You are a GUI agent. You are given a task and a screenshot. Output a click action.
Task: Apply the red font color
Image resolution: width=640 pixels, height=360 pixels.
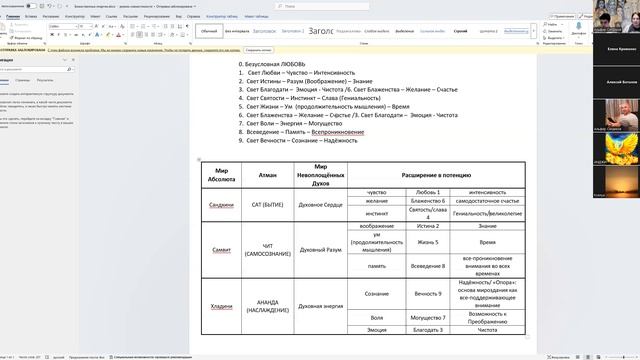pyautogui.click(x=118, y=35)
